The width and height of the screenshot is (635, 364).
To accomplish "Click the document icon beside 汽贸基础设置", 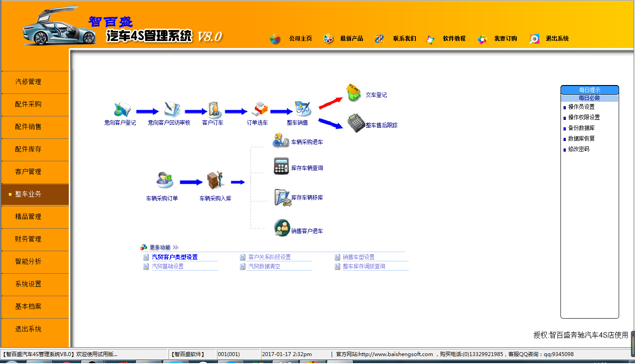I will coord(146,267).
